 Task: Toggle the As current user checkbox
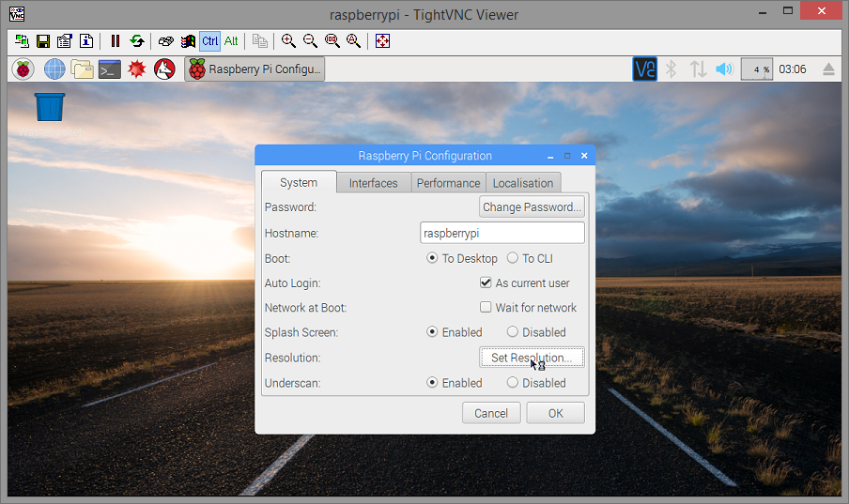(x=486, y=283)
